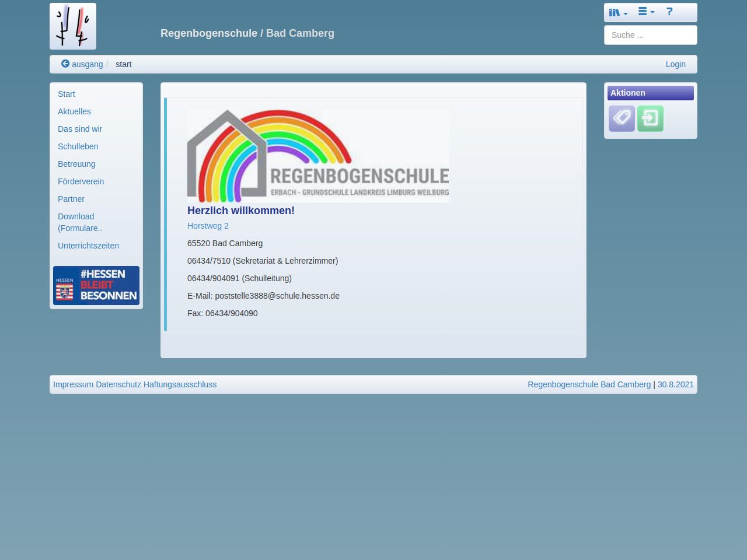Select Schulleben from the sidebar
The height and width of the screenshot is (560, 747).
(x=78, y=146)
